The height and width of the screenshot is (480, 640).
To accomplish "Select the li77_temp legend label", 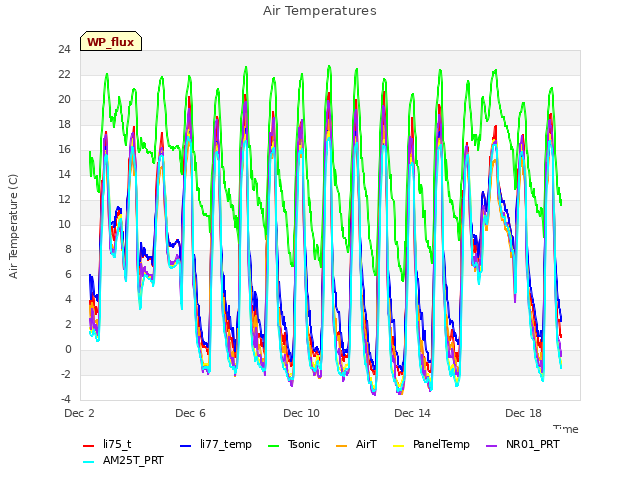I will pyautogui.click(x=226, y=444).
